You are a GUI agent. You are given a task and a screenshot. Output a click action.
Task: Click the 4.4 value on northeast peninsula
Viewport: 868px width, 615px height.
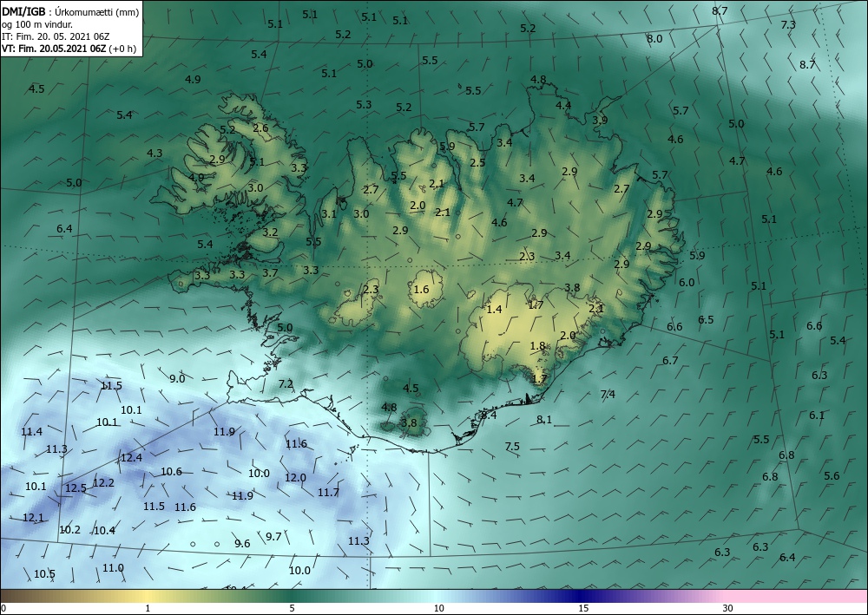563,105
